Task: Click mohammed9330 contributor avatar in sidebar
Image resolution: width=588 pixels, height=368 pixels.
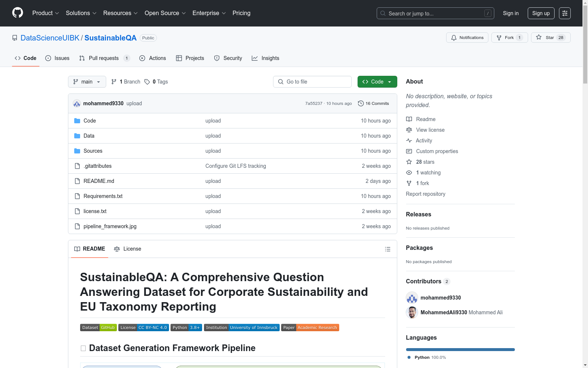Action: tap(412, 298)
